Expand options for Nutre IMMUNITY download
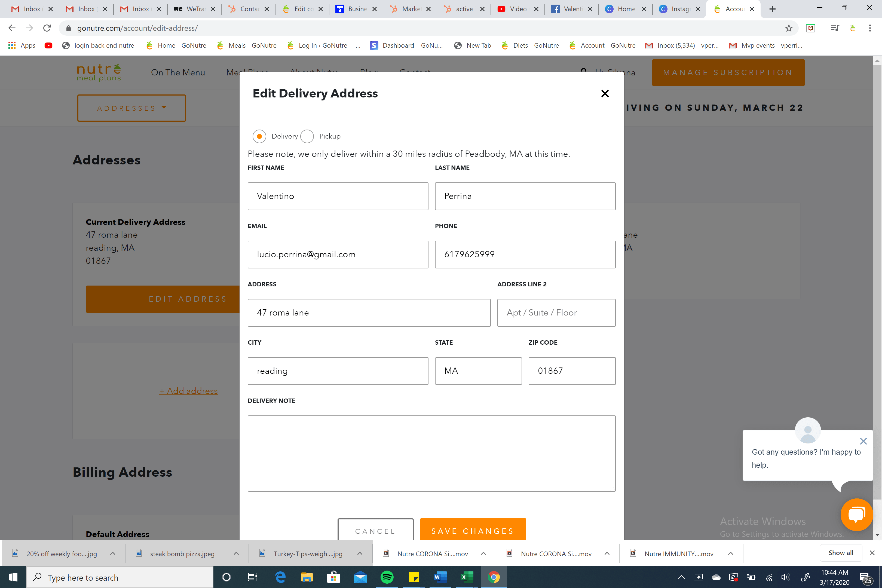Image resolution: width=882 pixels, height=588 pixels. 730,553
